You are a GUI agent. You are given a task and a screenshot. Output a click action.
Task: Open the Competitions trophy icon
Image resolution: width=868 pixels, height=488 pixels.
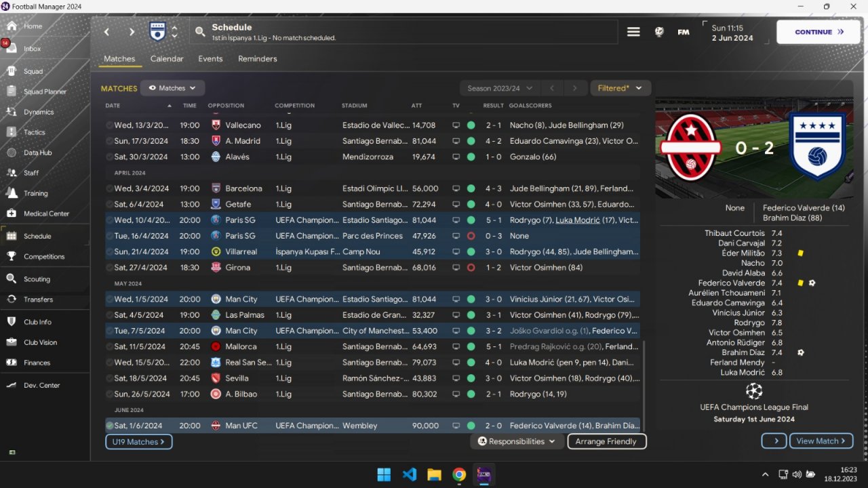[12, 256]
